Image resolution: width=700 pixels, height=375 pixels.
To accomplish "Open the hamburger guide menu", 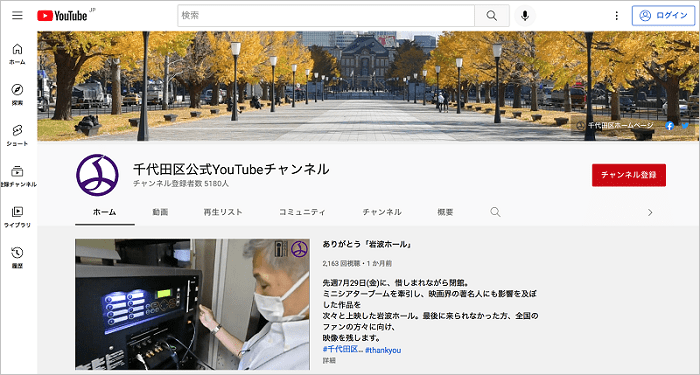I will [x=17, y=16].
